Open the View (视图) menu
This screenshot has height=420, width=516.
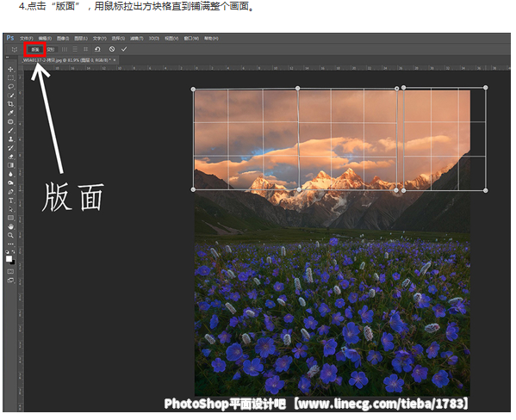[171, 38]
